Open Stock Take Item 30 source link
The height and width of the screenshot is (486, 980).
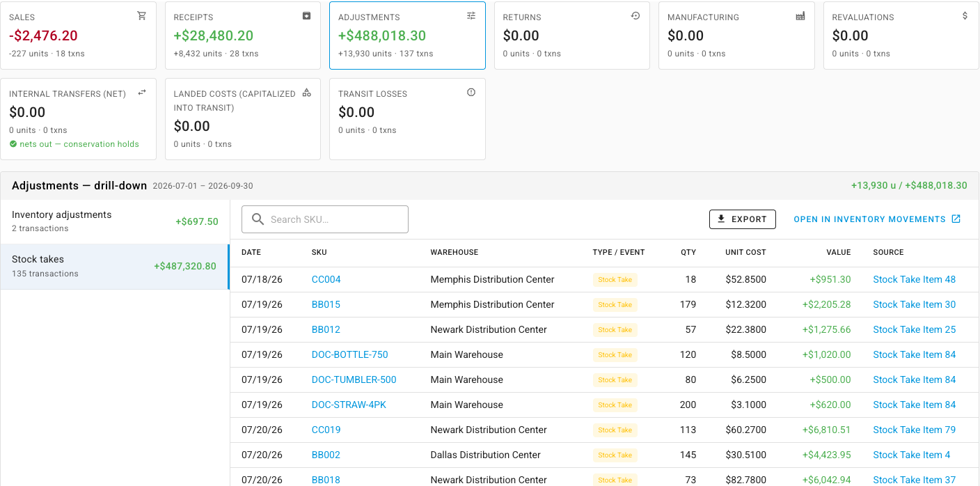[915, 304]
